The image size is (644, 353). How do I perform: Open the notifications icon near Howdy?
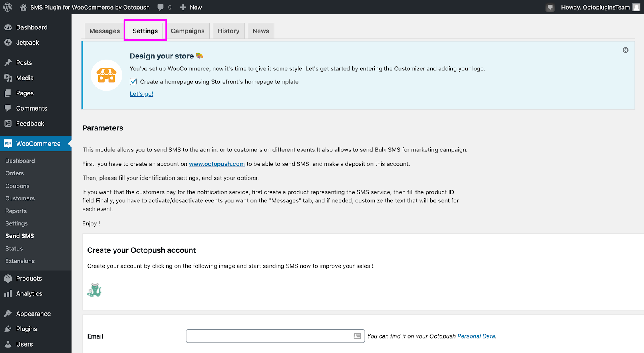tap(550, 7)
